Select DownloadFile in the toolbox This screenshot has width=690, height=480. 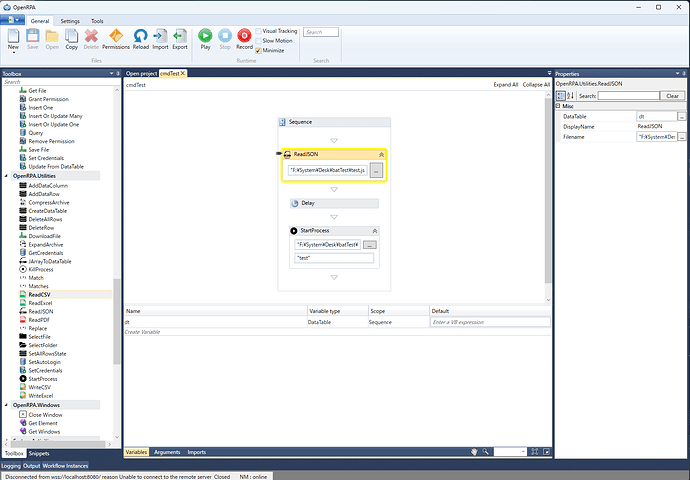pyautogui.click(x=44, y=236)
